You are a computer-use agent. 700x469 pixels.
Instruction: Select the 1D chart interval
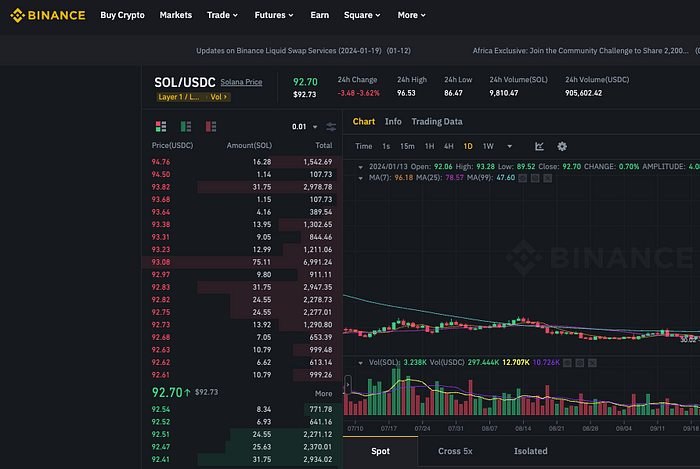pos(468,146)
